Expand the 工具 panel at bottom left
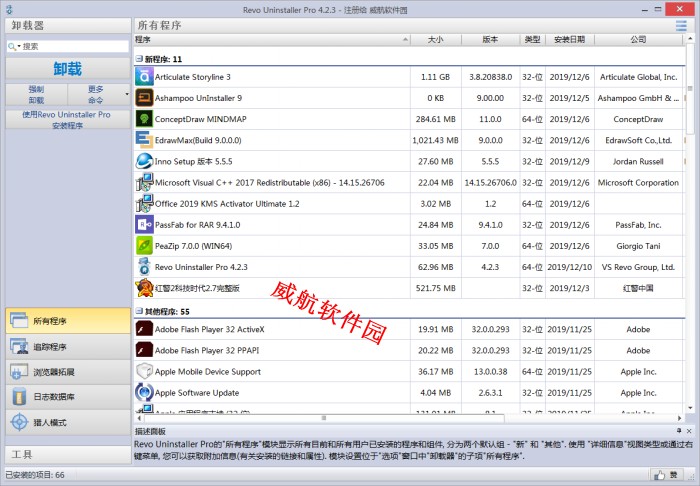Image resolution: width=700 pixels, height=486 pixels. (66, 454)
